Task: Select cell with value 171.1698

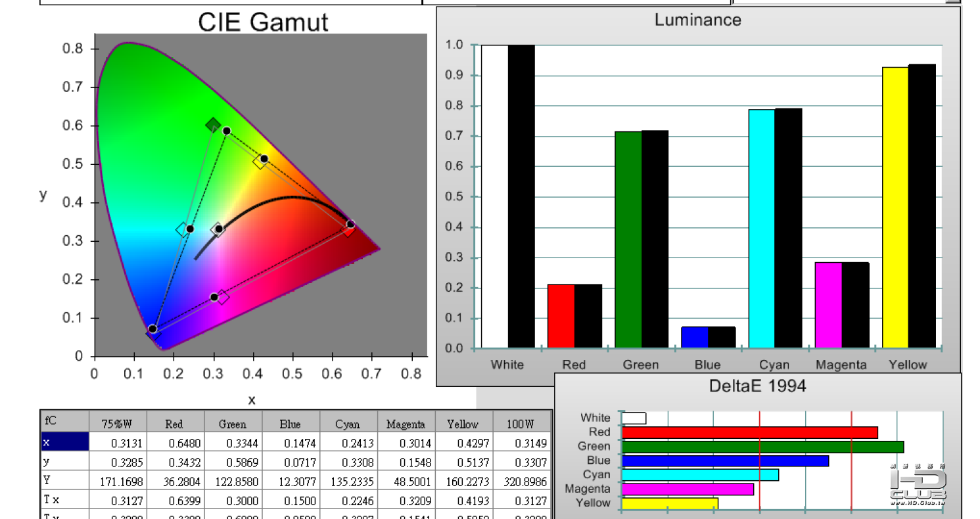Action: coord(118,480)
